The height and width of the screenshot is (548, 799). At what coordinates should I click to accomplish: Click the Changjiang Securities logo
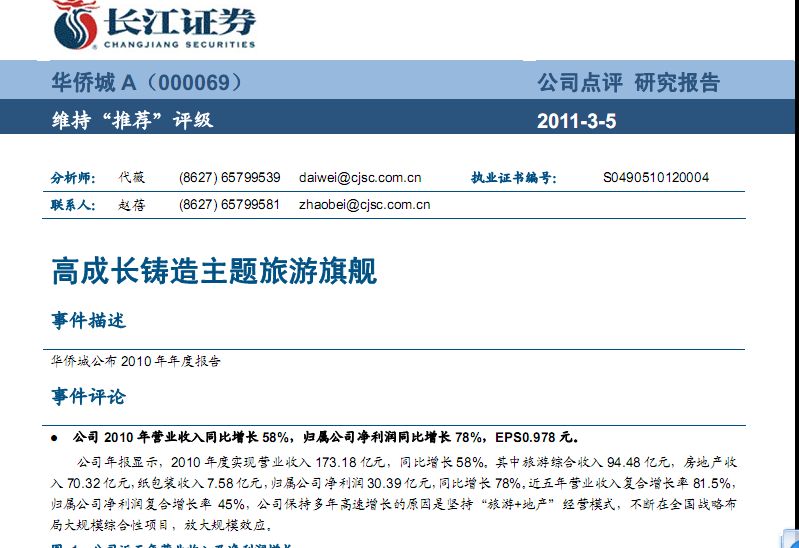(153, 25)
